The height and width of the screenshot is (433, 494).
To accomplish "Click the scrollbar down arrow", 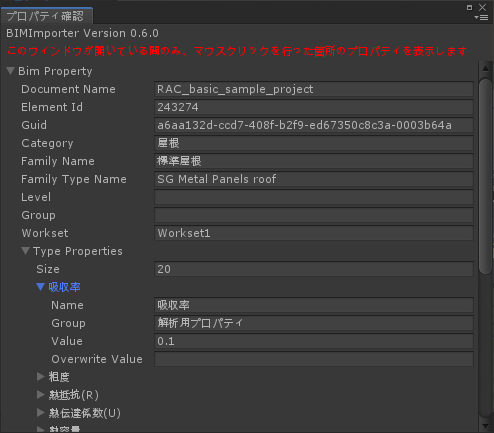I will click(x=486, y=426).
